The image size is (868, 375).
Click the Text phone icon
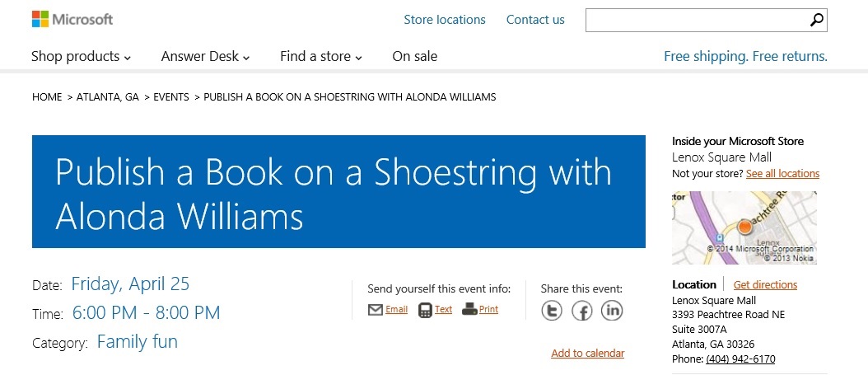tap(425, 310)
